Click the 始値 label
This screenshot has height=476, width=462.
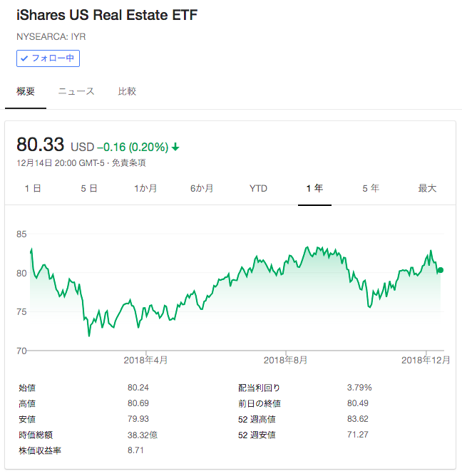[27, 388]
